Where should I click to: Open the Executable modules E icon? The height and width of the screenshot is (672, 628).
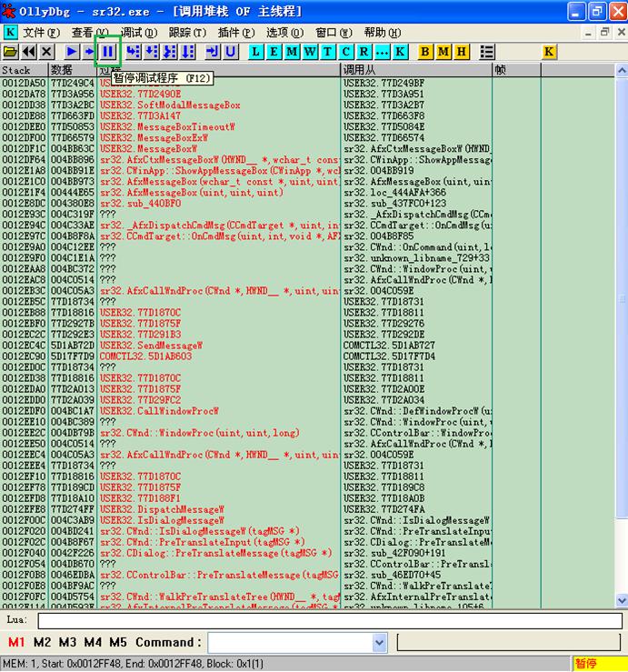click(274, 52)
